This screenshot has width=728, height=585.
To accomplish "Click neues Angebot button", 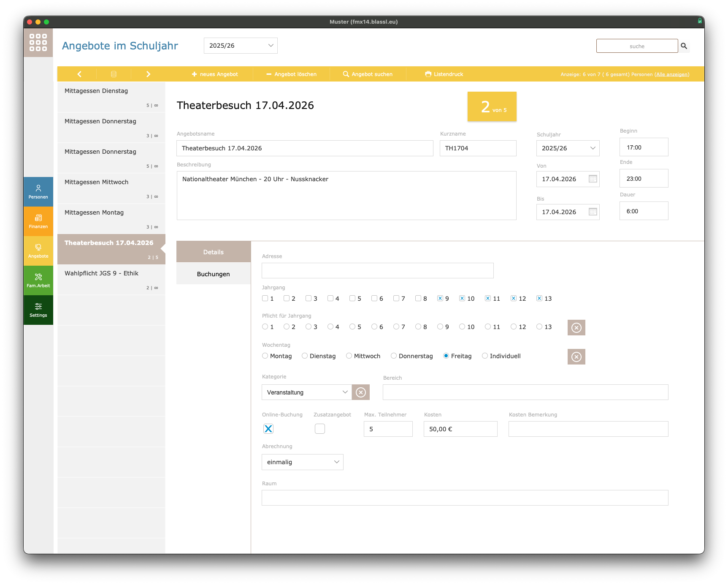I will click(215, 74).
